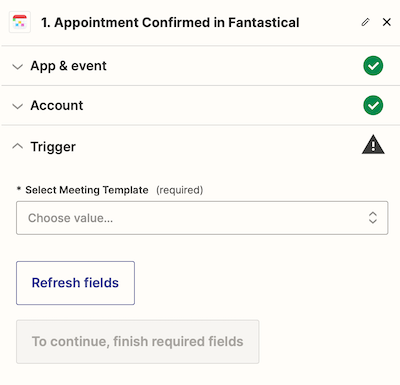The height and width of the screenshot is (385, 400).
Task: Click the green checkmark beside Account
Action: click(x=373, y=105)
